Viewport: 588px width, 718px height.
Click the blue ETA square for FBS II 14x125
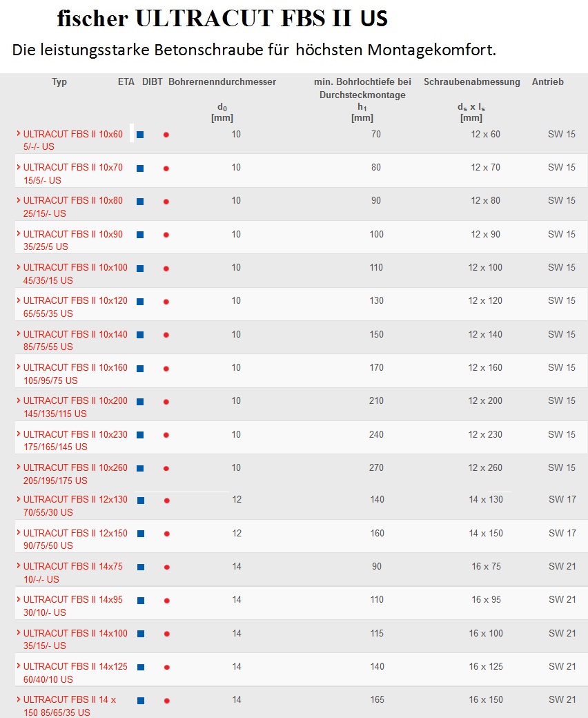pyautogui.click(x=141, y=667)
